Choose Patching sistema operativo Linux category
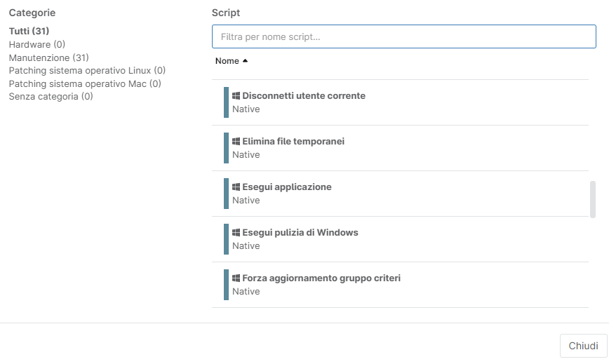609x364 pixels. point(87,71)
